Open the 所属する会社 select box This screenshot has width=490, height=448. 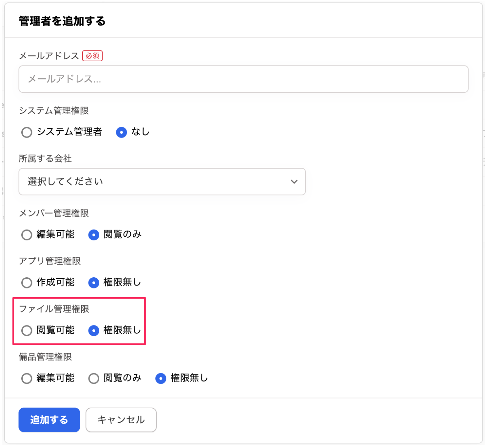(162, 181)
